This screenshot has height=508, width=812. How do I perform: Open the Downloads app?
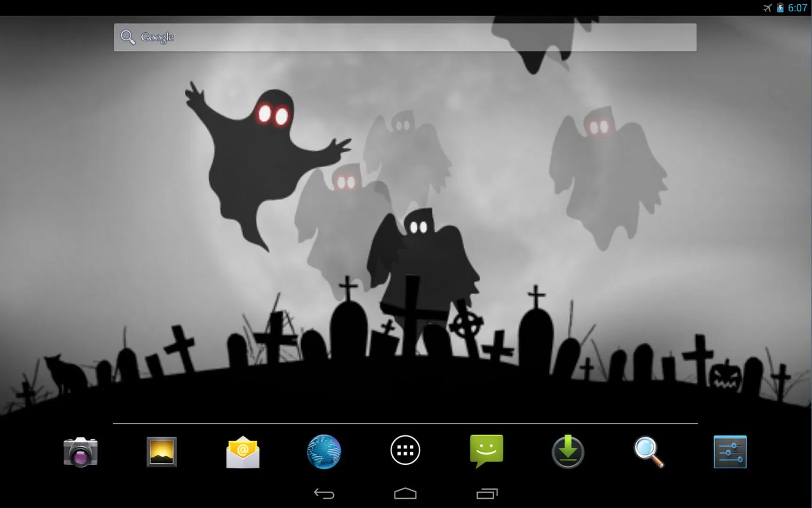click(x=568, y=452)
